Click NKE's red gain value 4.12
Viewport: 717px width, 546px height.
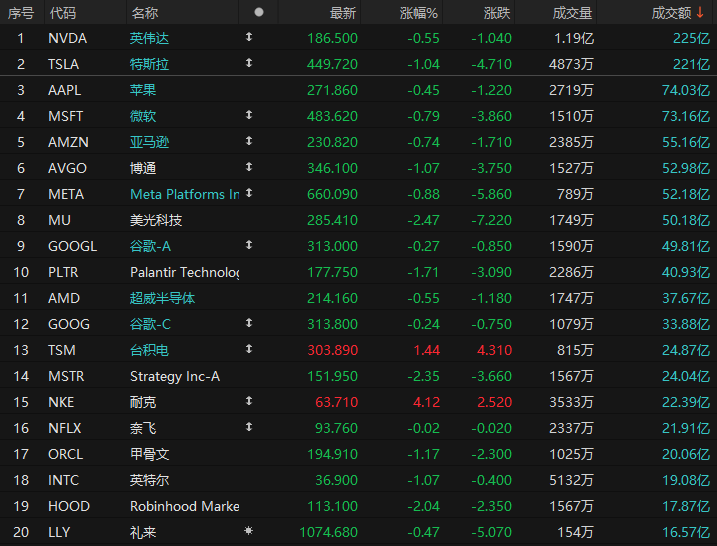pyautogui.click(x=427, y=402)
